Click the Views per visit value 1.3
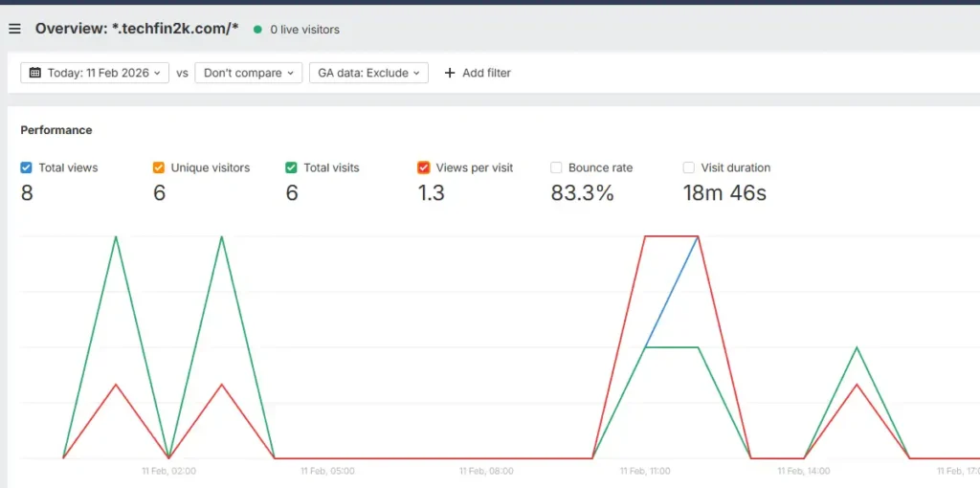The height and width of the screenshot is (488, 980). pyautogui.click(x=432, y=193)
